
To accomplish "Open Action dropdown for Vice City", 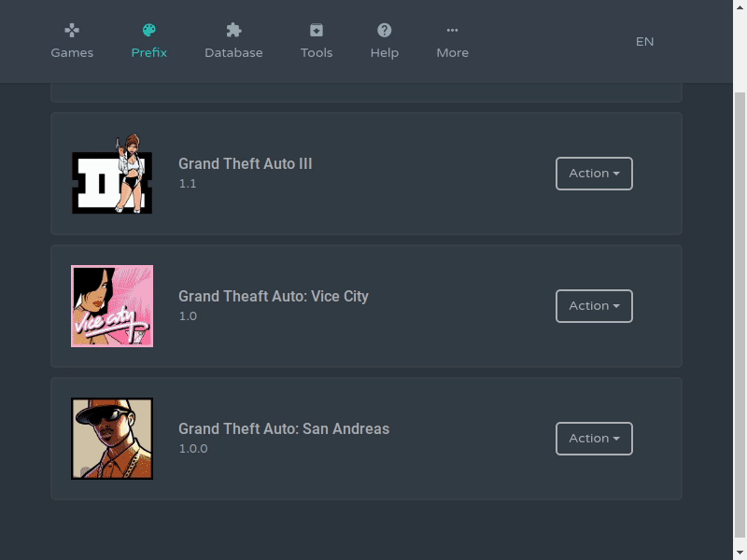I will pyautogui.click(x=594, y=306).
